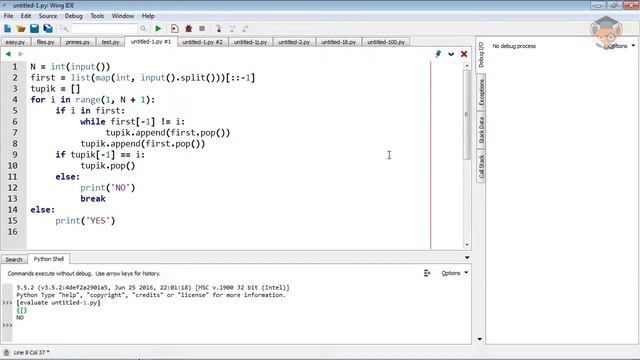This screenshot has width=640, height=360.
Task: Click '[evaluate untitled-1.py]' in the shell
Action: [58, 302]
